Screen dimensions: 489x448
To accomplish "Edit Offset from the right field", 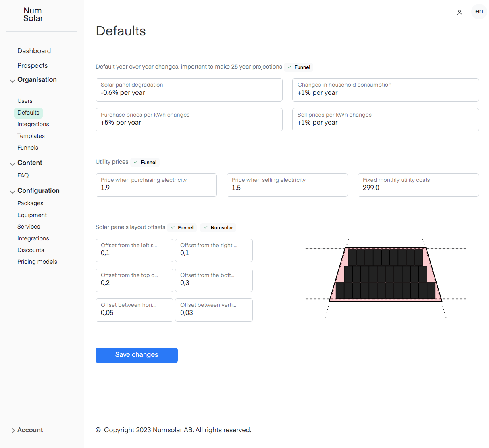I will 214,250.
